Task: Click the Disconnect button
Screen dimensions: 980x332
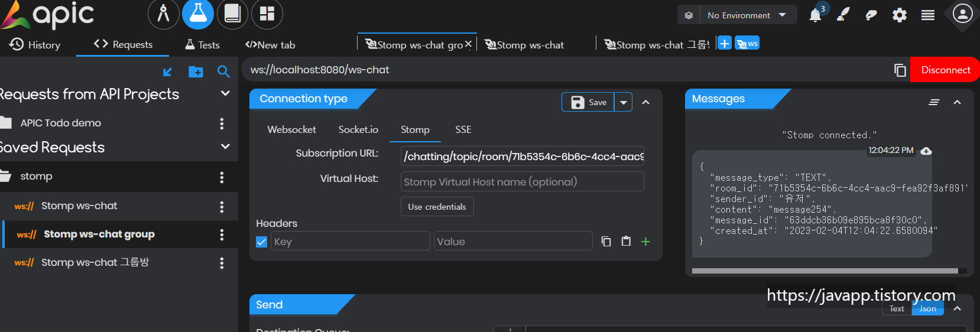Action: coord(945,70)
